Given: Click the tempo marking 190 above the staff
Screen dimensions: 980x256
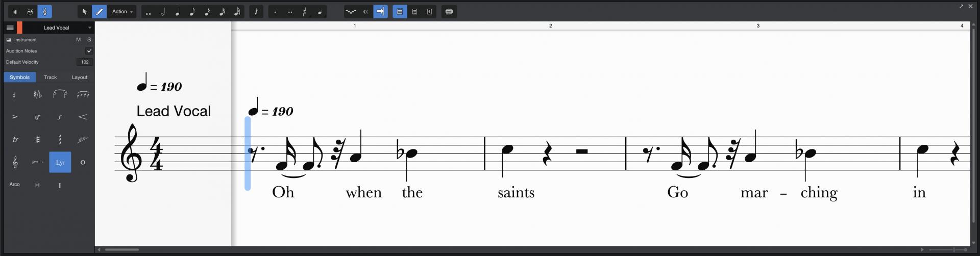Looking at the screenshot, I should click(x=271, y=107).
